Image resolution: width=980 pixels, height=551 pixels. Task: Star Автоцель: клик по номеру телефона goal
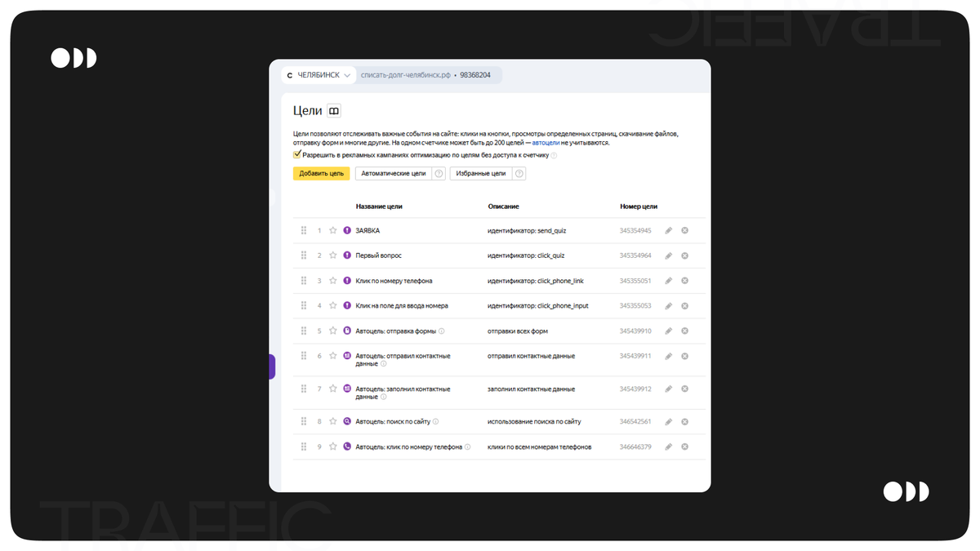(333, 447)
